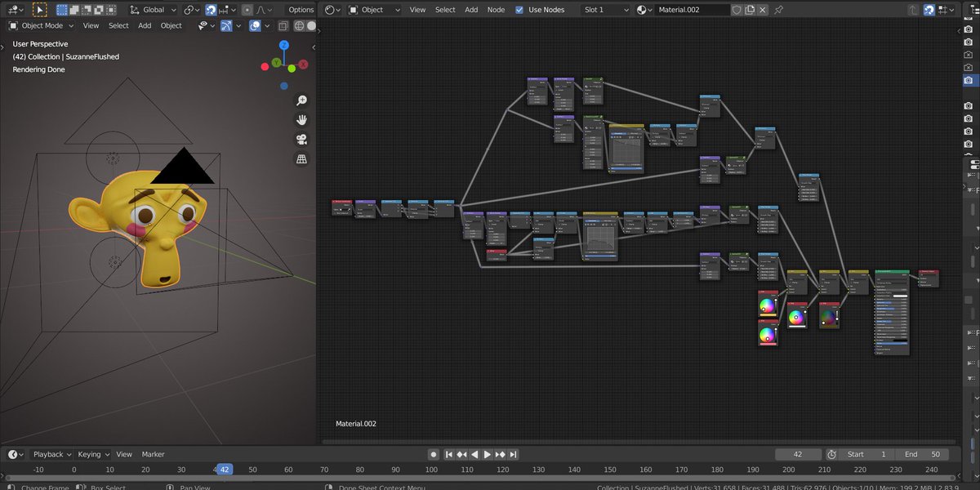Screen dimensions: 980x490
Task: Play the animation in reverse
Action: point(474,454)
